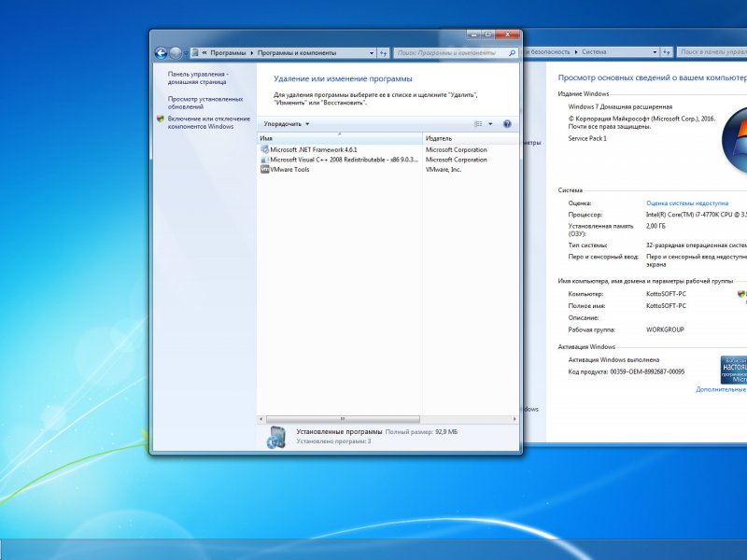Click the genuine Microsoft software badge
Image resolution: width=747 pixels, height=560 pixels.
734,370
